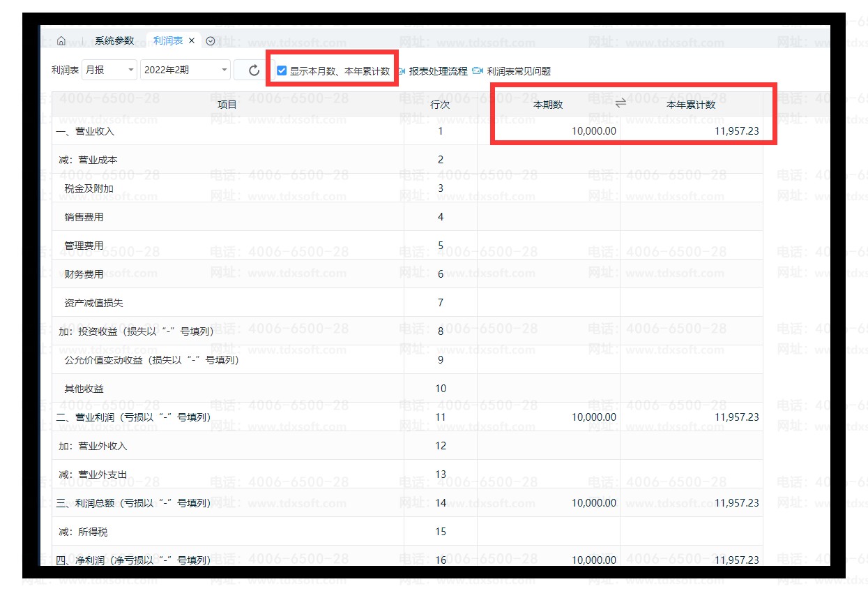The height and width of the screenshot is (591, 868).
Task: Expand the 2022年2期 period dropdown
Action: pyautogui.click(x=185, y=70)
